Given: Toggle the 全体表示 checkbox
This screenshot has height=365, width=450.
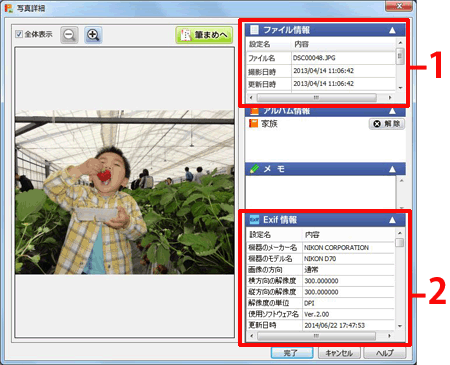Looking at the screenshot, I should [x=19, y=34].
